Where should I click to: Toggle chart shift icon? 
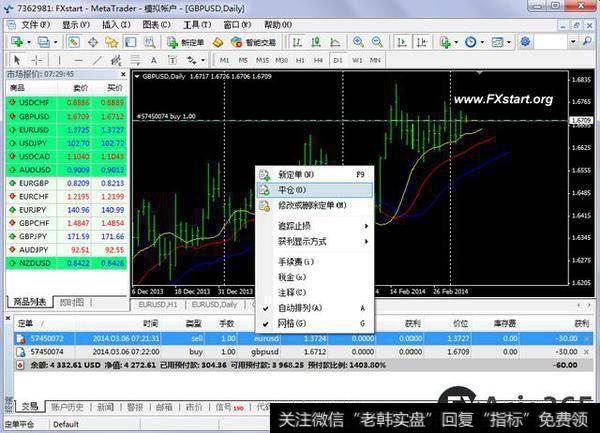coord(421,42)
